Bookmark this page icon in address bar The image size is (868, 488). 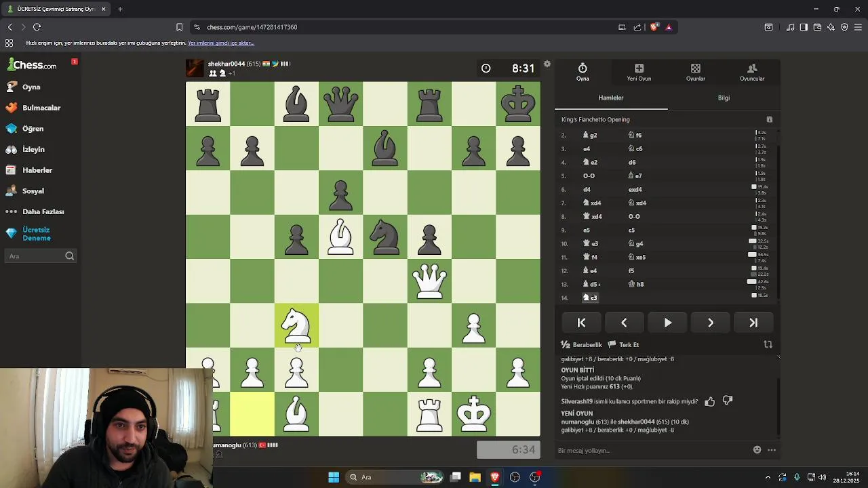179,27
